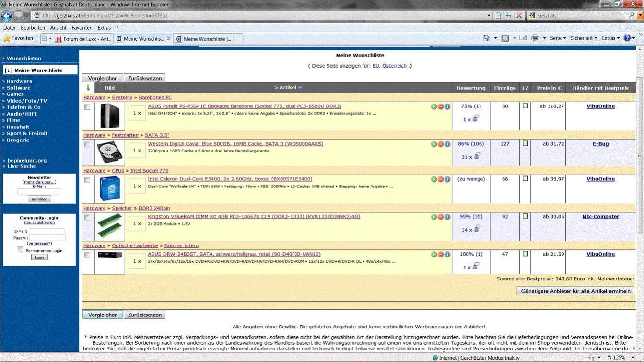
Task: Click the Help question mark icon
Action: [x=627, y=38]
